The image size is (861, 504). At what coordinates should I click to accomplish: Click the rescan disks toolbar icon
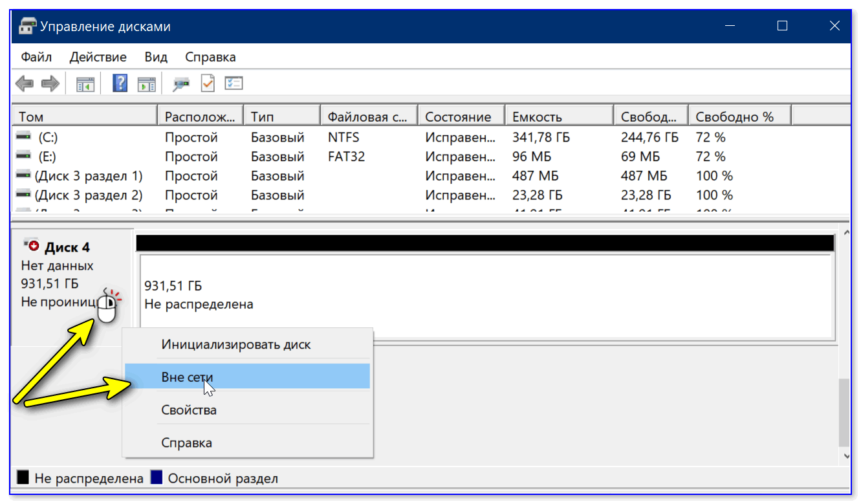point(181,83)
